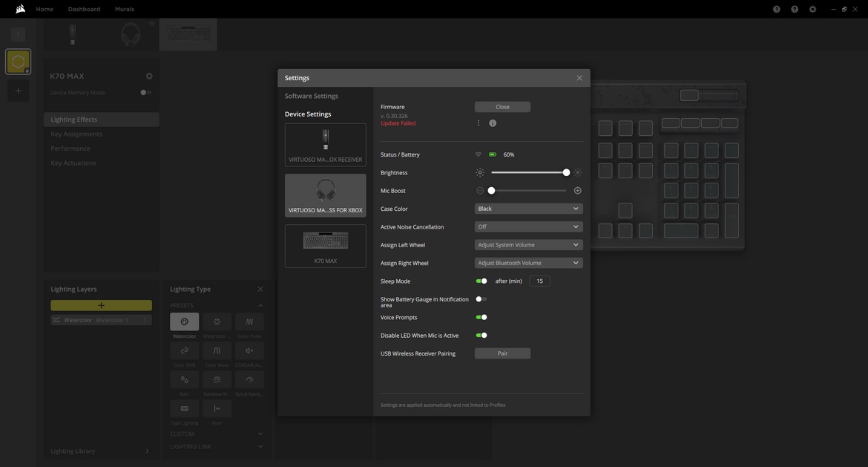Toggle Sleep Mode switch
This screenshot has height=467, width=868.
point(481,281)
